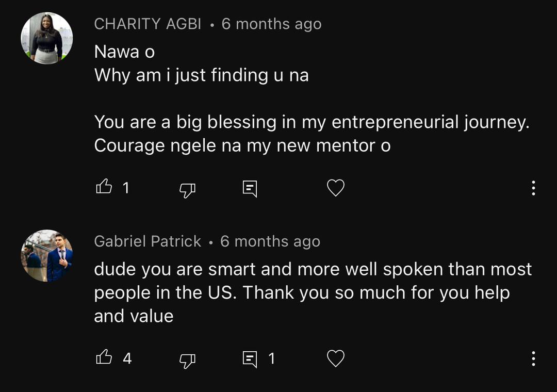Expand three-dot menu for Gabriel Patrick's comment
The image size is (557, 392).
(533, 358)
